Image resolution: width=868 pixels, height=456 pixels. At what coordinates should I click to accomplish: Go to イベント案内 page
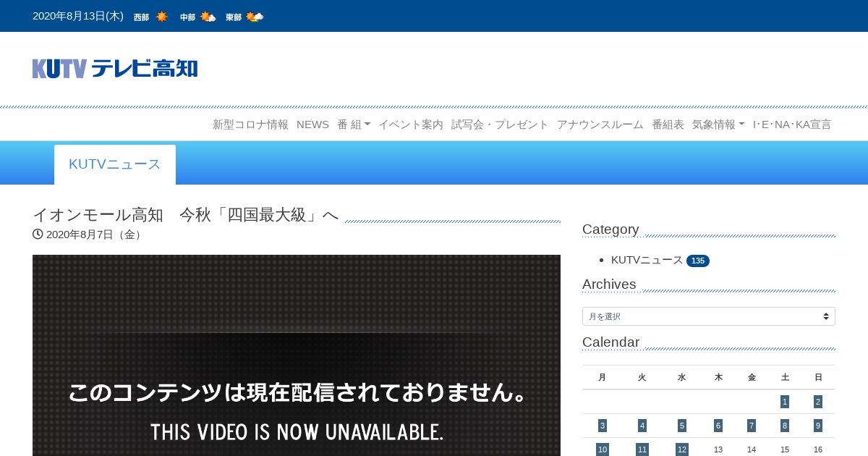pyautogui.click(x=411, y=124)
